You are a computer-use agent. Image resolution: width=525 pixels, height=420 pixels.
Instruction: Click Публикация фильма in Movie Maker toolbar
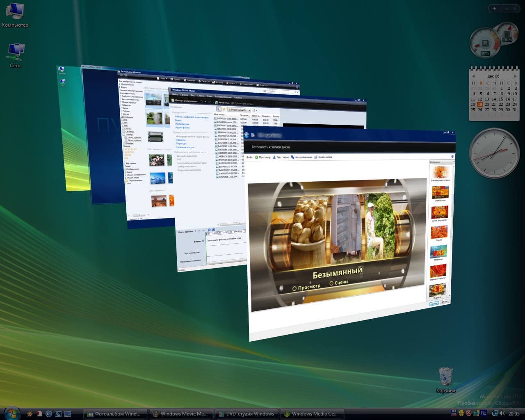pyautogui.click(x=242, y=103)
